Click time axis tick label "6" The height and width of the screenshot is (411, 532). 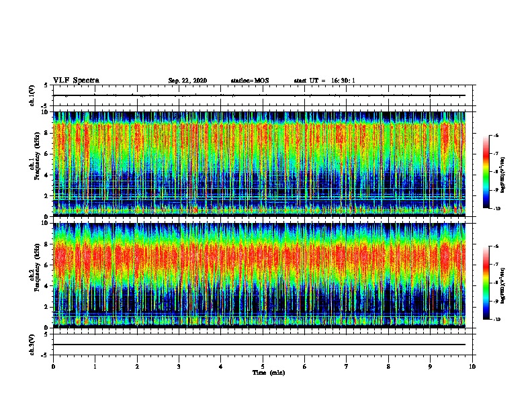pos(305,367)
